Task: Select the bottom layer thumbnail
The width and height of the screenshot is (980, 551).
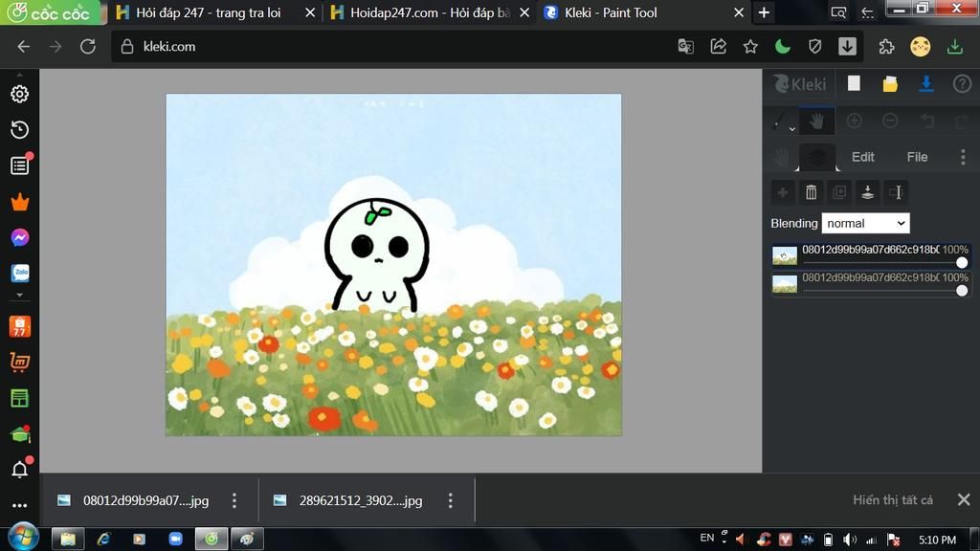Action: [x=785, y=283]
